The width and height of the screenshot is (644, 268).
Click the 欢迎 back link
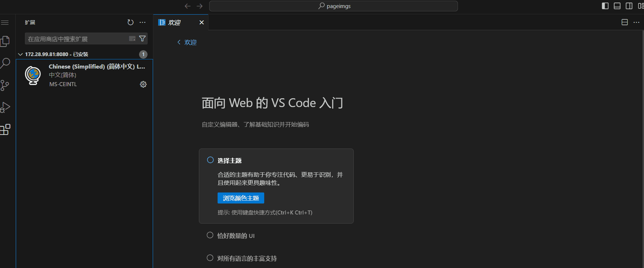(187, 42)
